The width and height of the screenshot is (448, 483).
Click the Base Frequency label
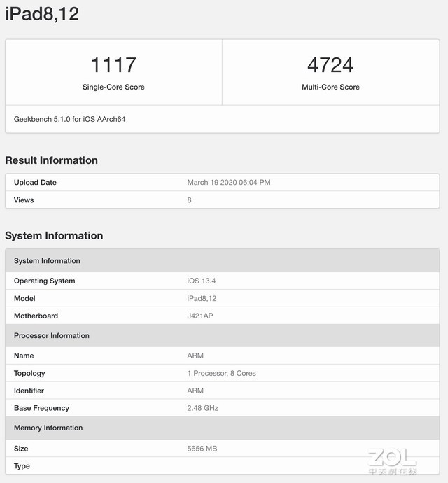tap(41, 408)
